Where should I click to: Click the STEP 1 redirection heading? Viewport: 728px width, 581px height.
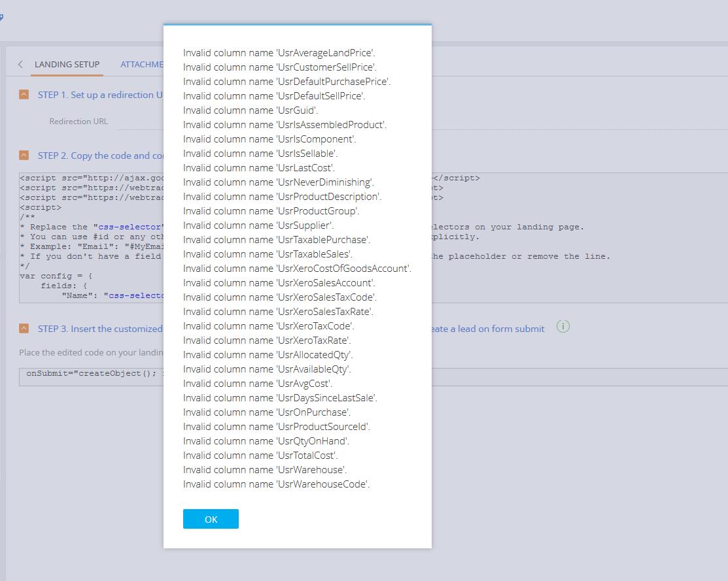pyautogui.click(x=100, y=95)
